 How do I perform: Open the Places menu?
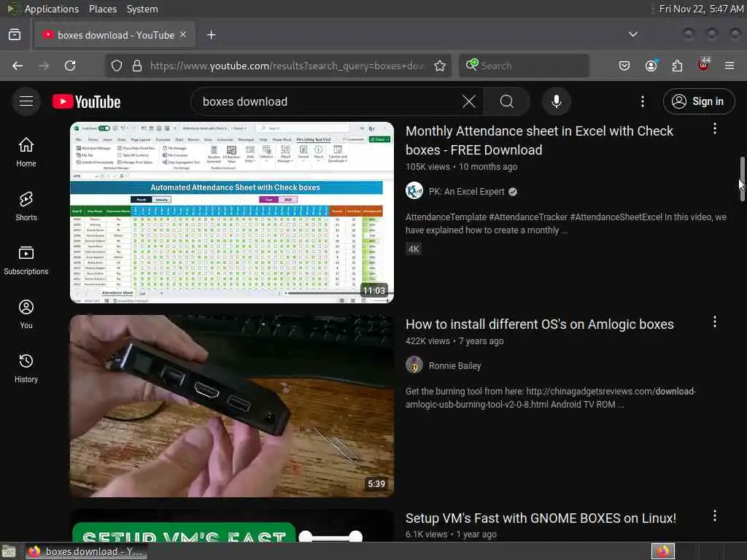(102, 9)
